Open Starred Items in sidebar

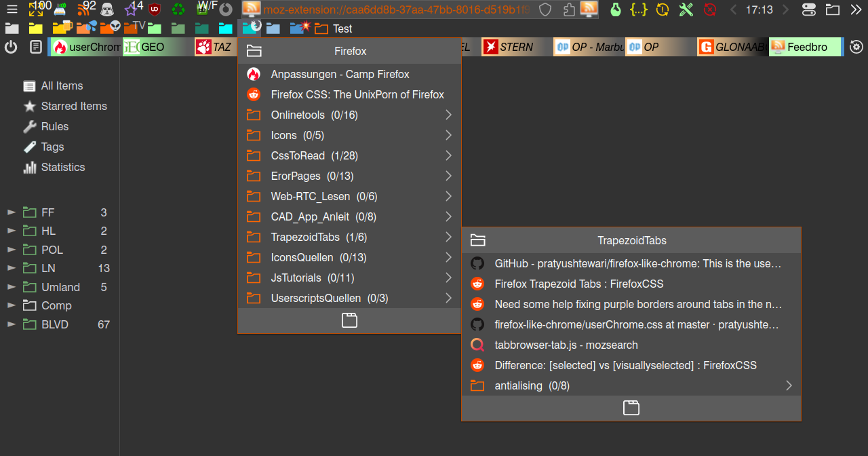click(65, 106)
